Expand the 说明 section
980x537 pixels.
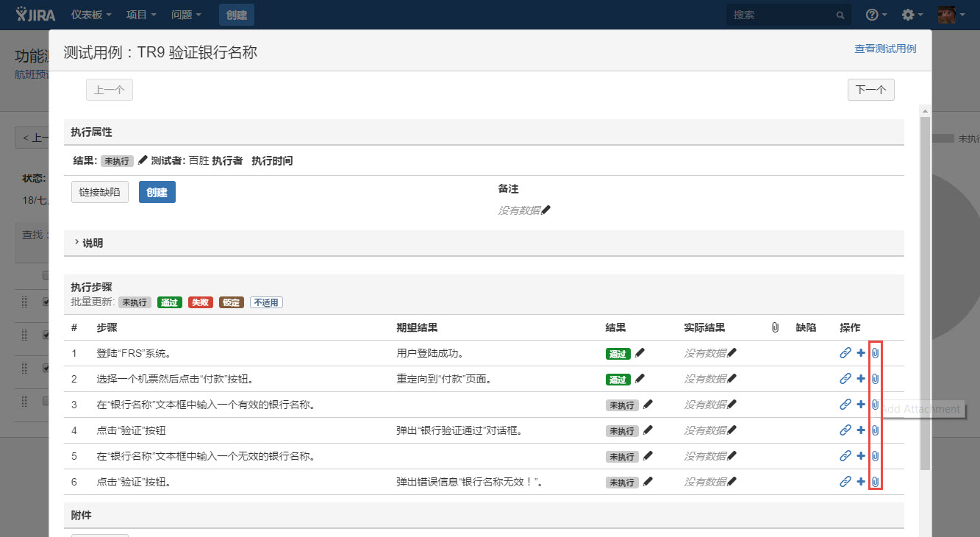coord(88,243)
